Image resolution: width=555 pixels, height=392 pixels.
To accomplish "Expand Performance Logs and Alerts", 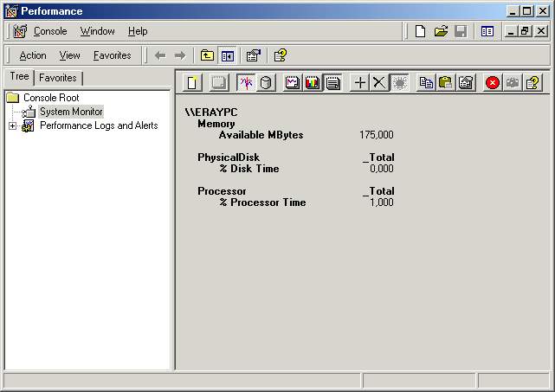I will pyautogui.click(x=12, y=126).
